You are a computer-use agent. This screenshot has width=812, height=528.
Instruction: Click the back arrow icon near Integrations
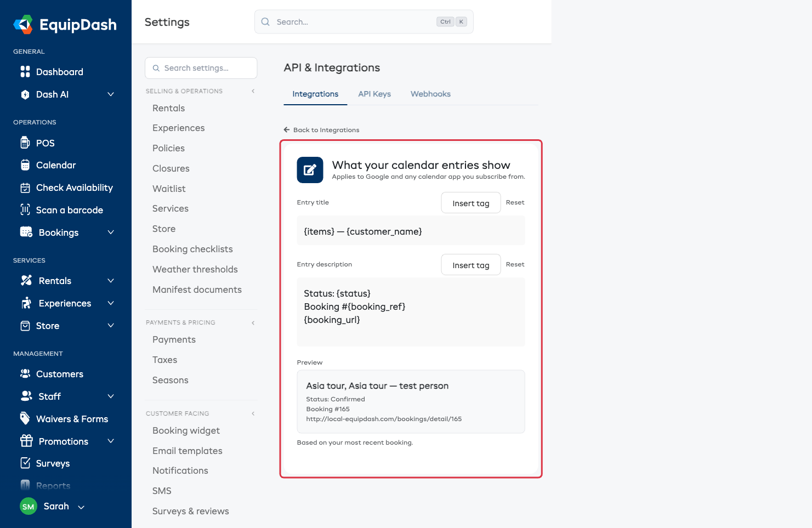287,130
